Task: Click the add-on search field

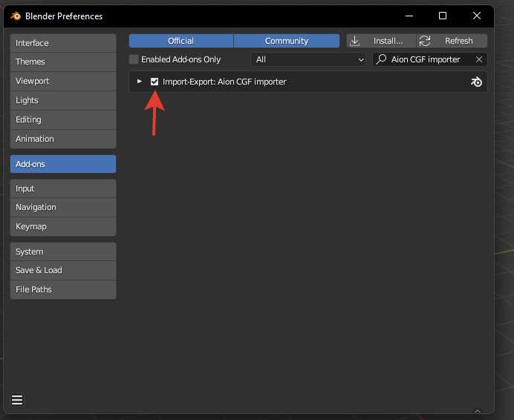Action: (430, 59)
